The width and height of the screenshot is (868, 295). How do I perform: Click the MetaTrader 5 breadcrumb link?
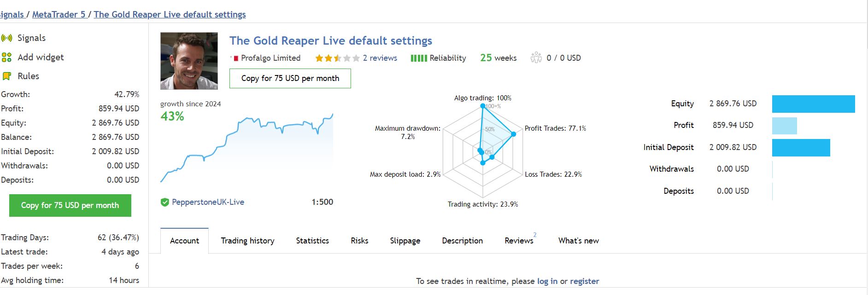pos(59,14)
